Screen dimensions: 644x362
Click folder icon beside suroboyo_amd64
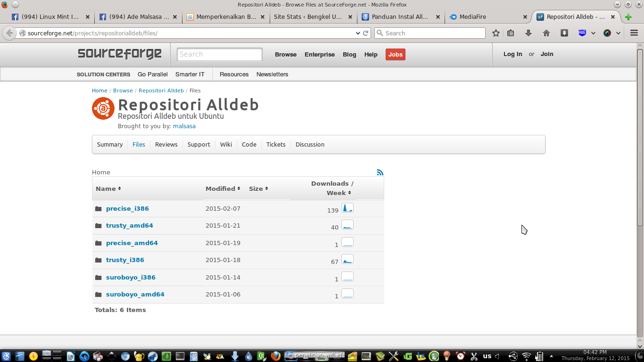pyautogui.click(x=98, y=295)
